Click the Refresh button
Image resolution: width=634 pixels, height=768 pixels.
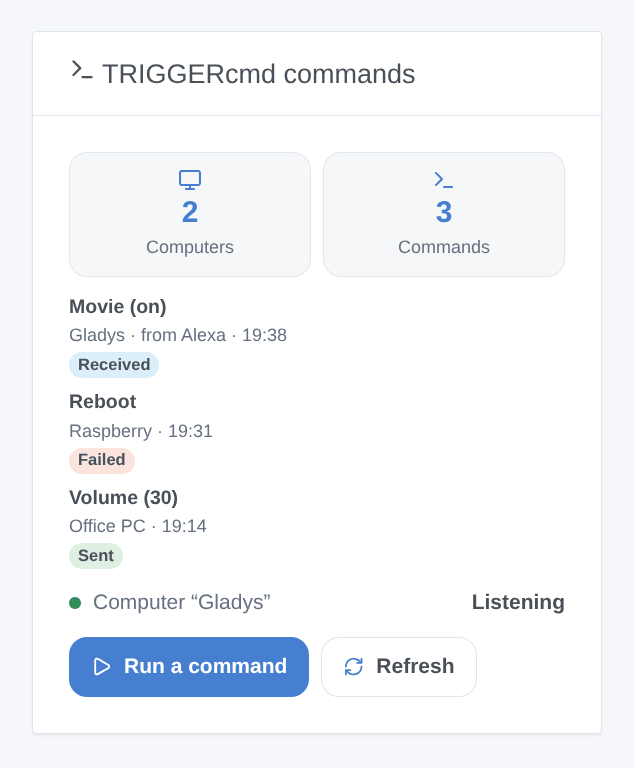[x=399, y=667]
